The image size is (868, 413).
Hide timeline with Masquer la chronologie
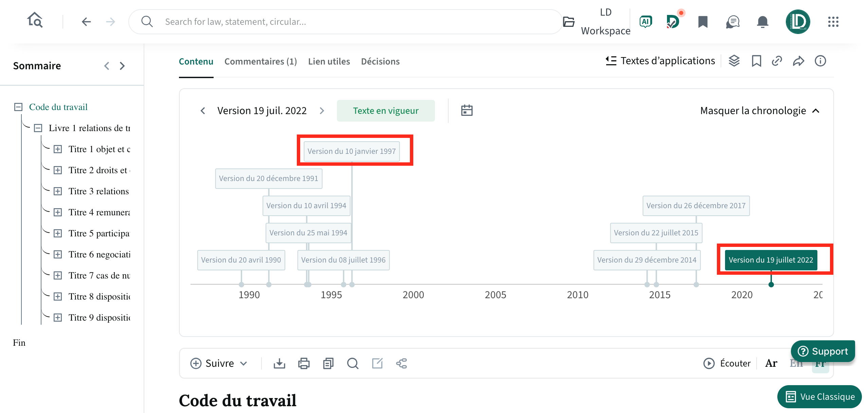point(760,111)
